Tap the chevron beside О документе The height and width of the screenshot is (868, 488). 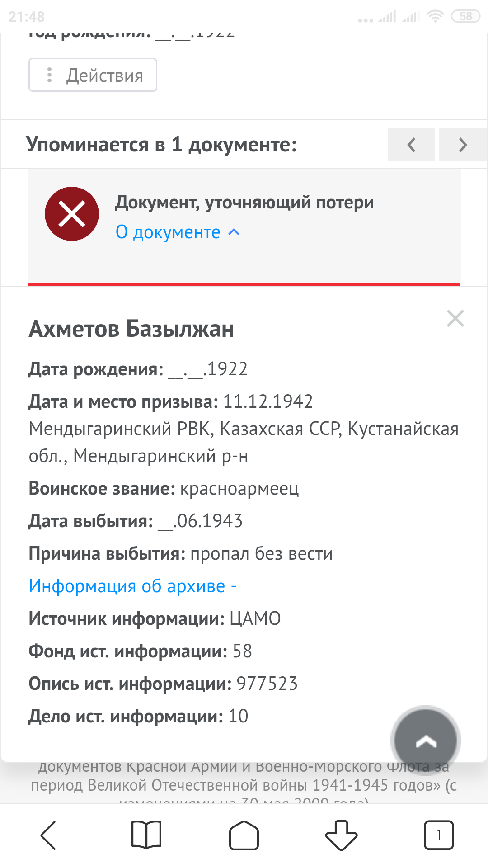[234, 232]
